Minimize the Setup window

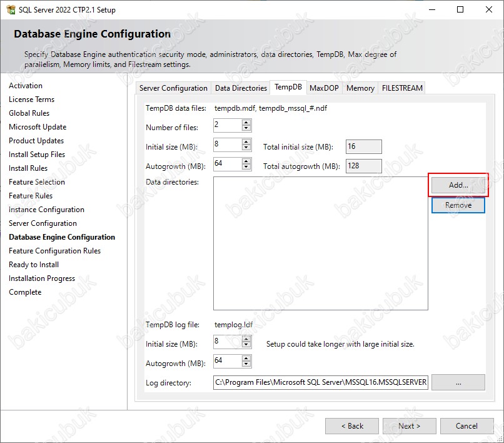pos(432,9)
